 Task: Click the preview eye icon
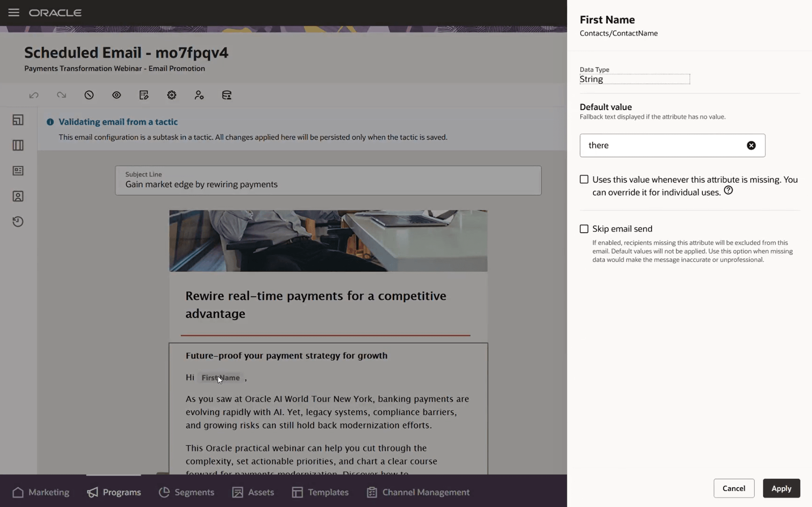click(117, 95)
